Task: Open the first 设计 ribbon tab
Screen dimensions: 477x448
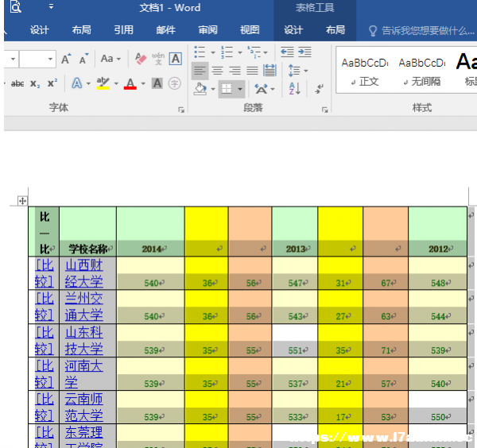Action: click(x=39, y=29)
